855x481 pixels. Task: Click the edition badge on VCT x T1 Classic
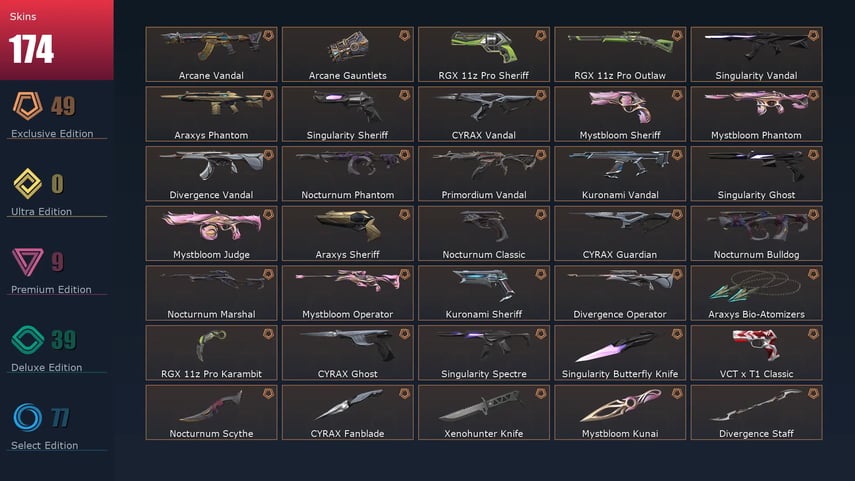[813, 334]
